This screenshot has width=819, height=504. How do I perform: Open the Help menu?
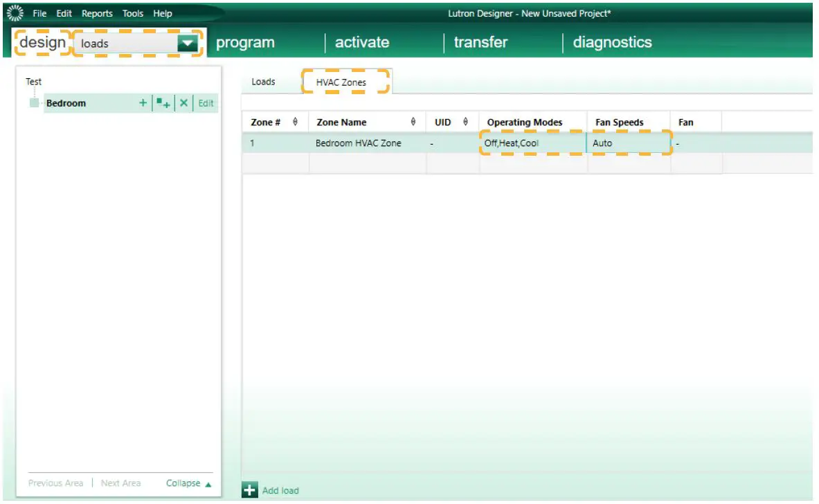tap(163, 14)
